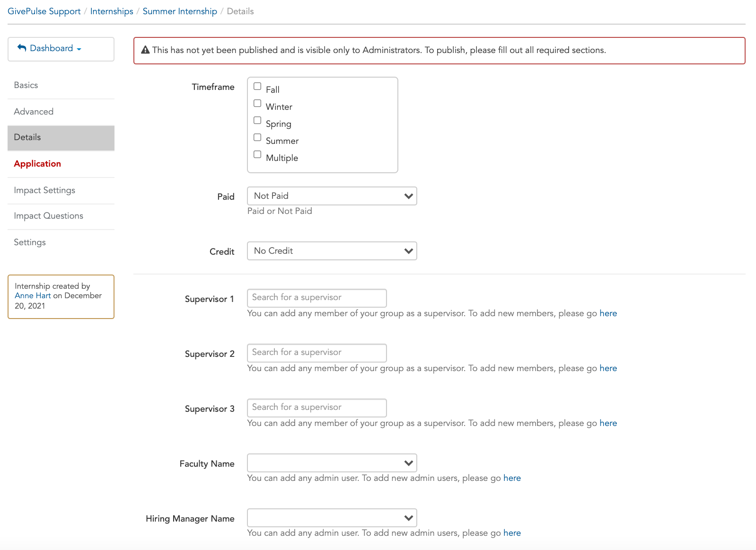756x550 pixels.
Task: Click the 'Details' breadcrumb text
Action: pos(240,11)
